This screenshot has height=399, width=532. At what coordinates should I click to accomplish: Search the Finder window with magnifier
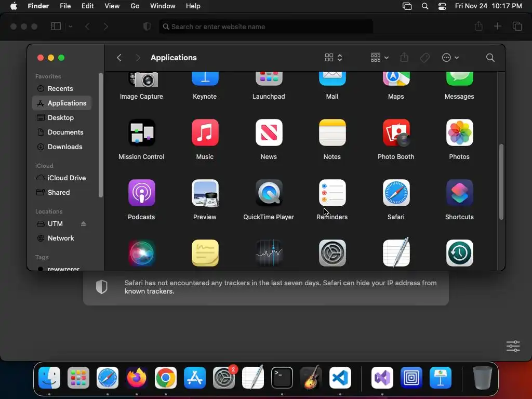pos(490,58)
